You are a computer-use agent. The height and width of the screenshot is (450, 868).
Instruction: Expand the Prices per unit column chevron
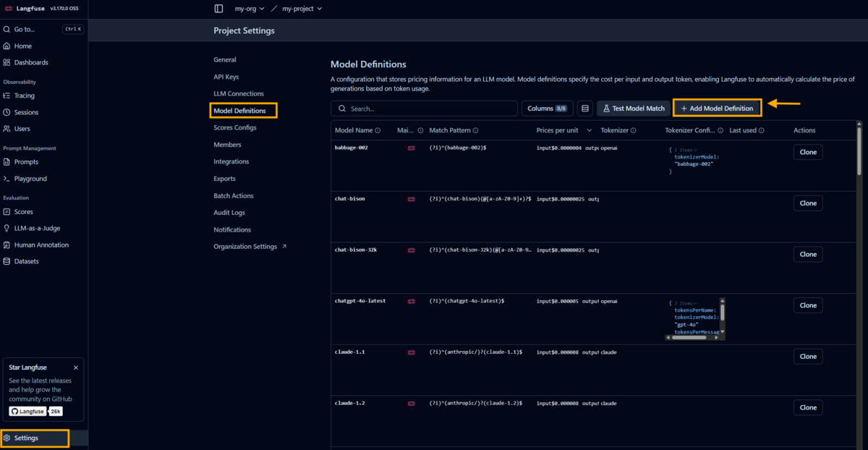(590, 130)
